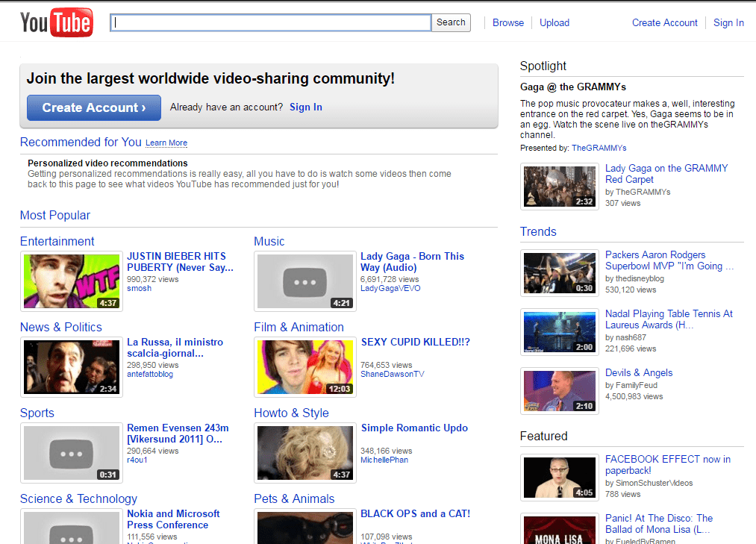756x544 pixels.
Task: Open the Black Ops and a Cat thumbnail
Action: (305, 527)
